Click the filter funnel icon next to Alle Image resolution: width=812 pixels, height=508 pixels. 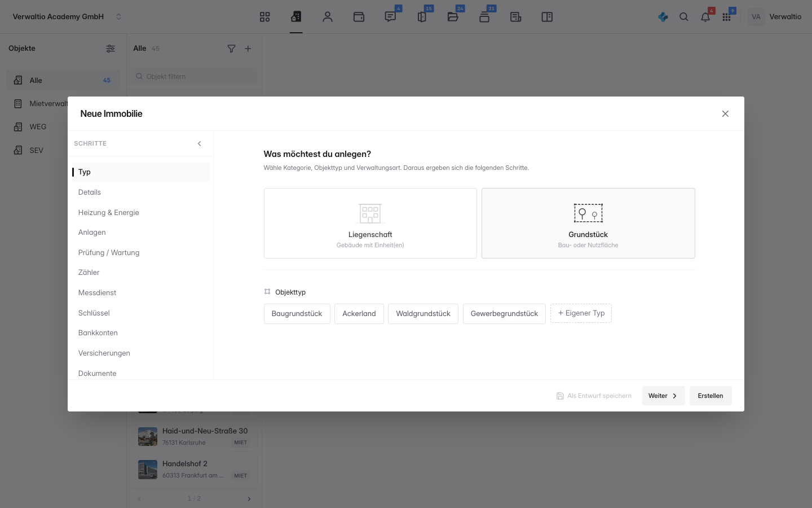tap(231, 49)
